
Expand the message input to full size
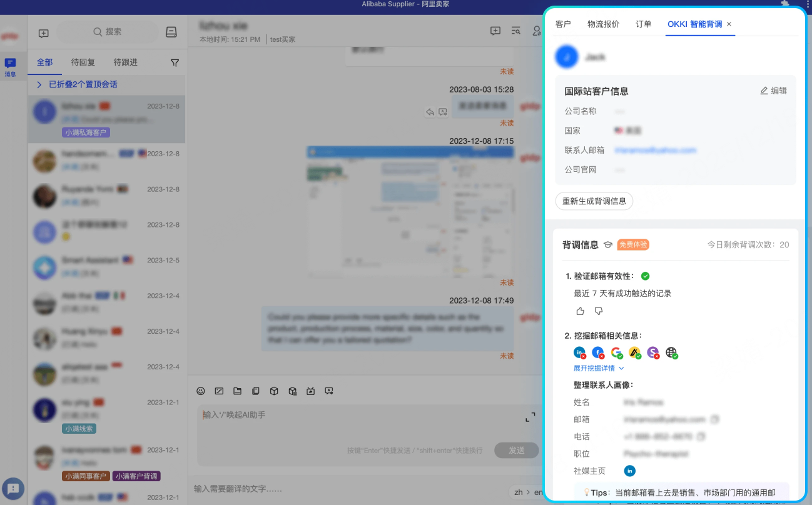530,416
